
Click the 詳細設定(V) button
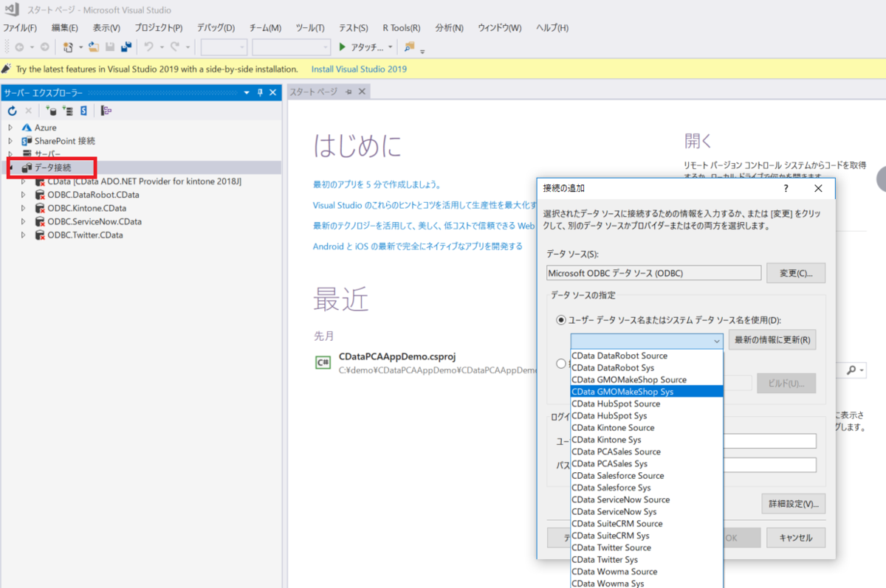point(794,503)
